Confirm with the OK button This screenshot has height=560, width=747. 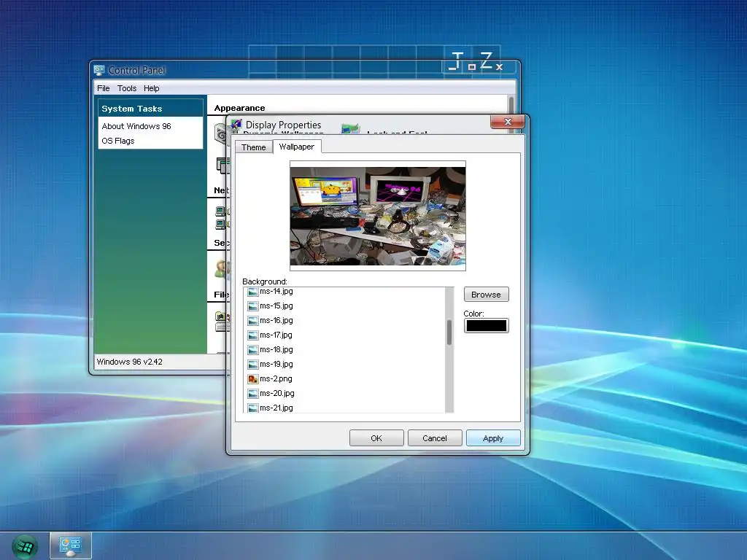coord(376,438)
